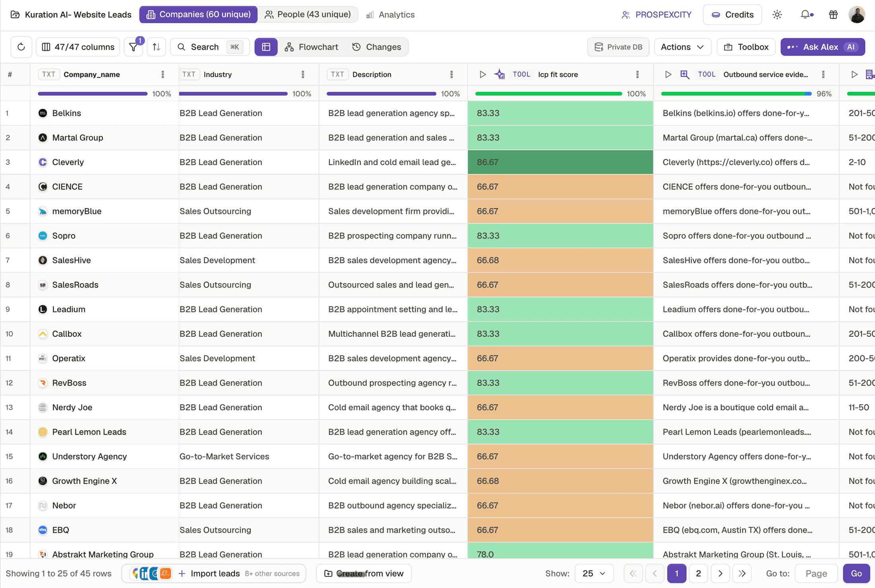Click Abstrakt Marketing Group's 78.0 score
Screen dimensions: 875x588
pyautogui.click(x=560, y=551)
